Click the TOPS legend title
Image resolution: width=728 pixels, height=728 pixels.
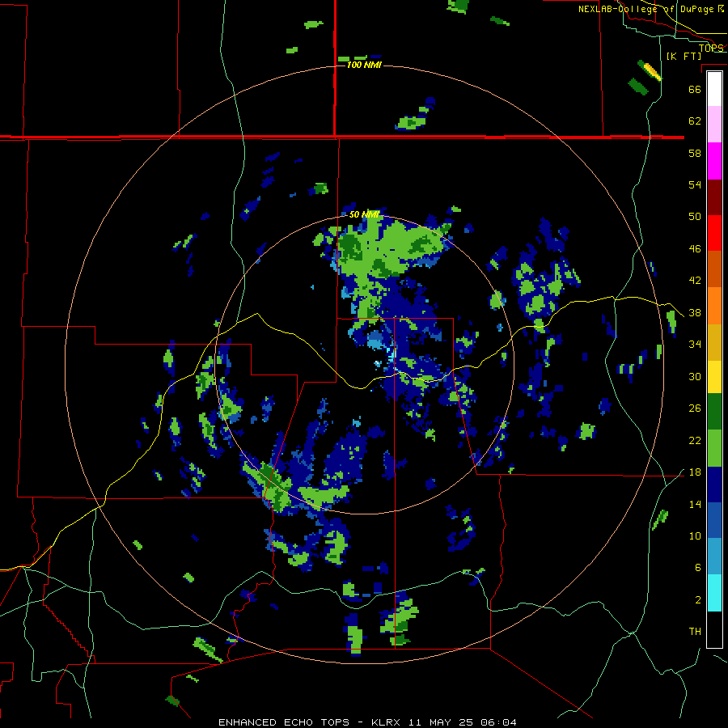coord(711,48)
